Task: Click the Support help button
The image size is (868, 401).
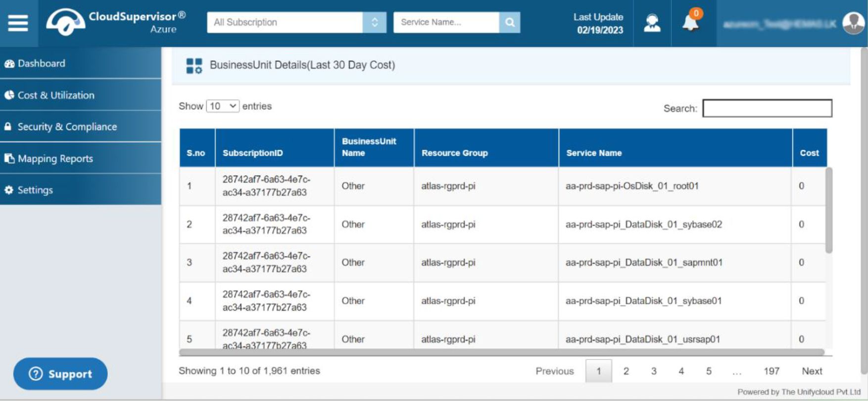Action: coord(60,374)
